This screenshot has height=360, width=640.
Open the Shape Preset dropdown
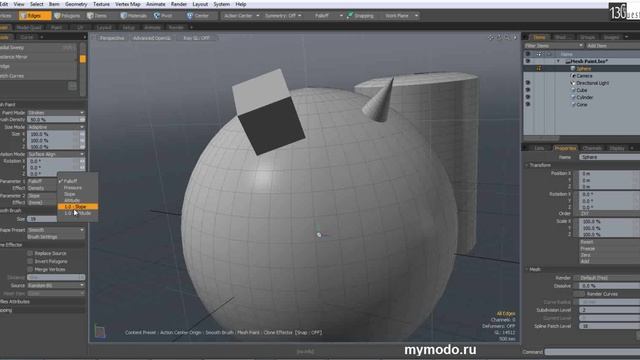click(56, 230)
